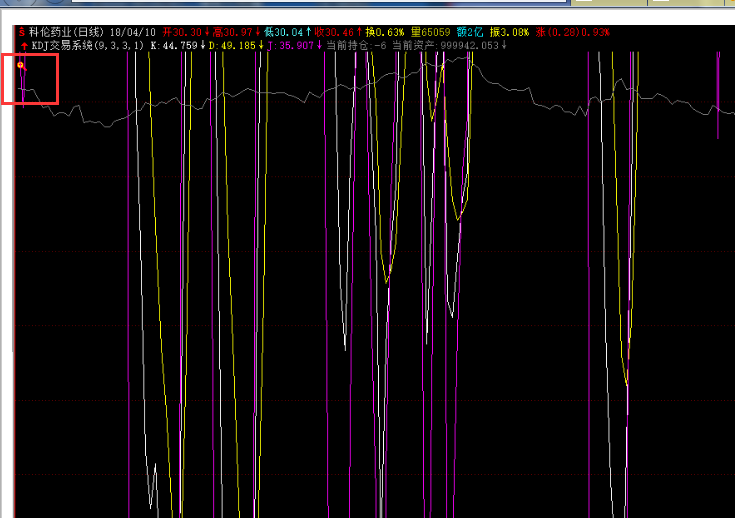Click the closing price 收30.46
The height and width of the screenshot is (518, 735).
pyautogui.click(x=334, y=32)
